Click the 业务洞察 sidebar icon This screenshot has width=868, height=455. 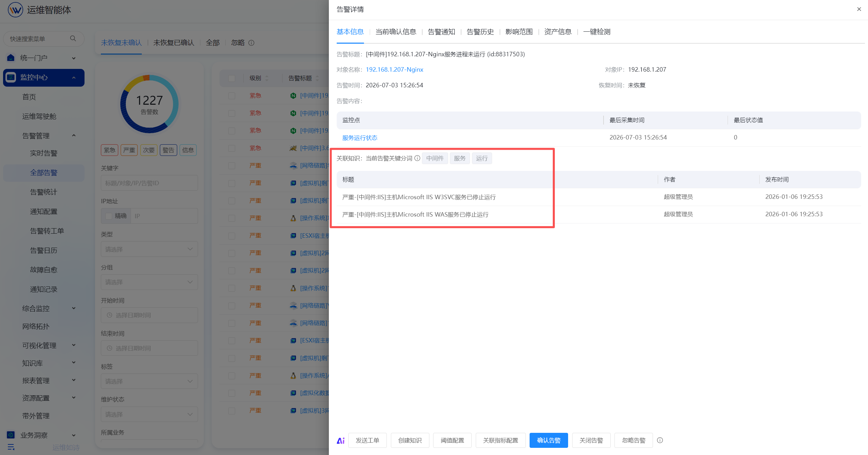(11, 435)
